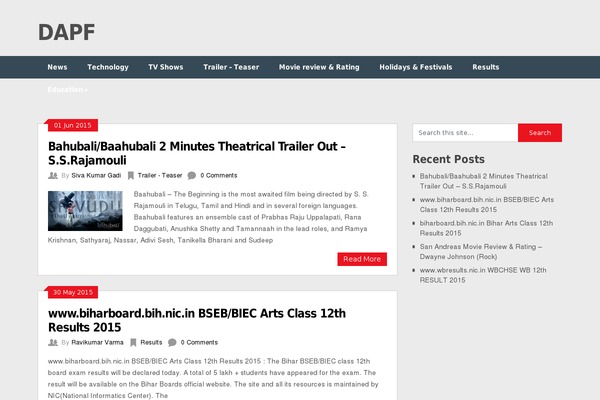Click the 30 May 2015 date badge
This screenshot has width=600, height=400.
(x=73, y=292)
